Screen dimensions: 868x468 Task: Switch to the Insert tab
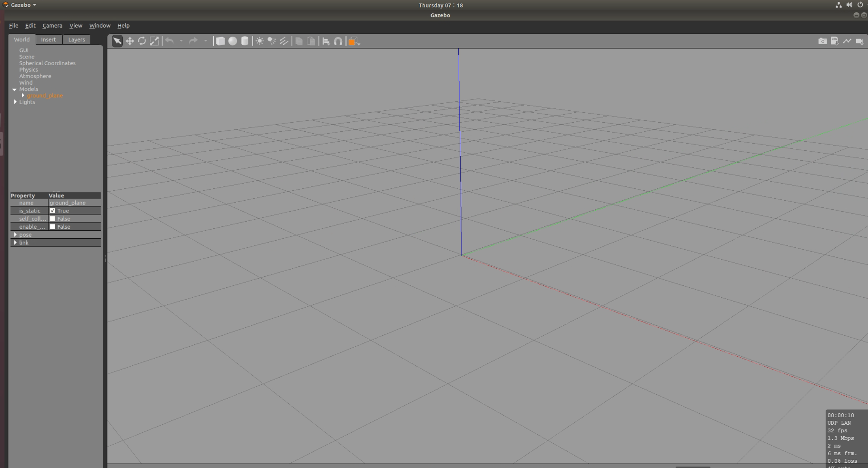pos(49,39)
